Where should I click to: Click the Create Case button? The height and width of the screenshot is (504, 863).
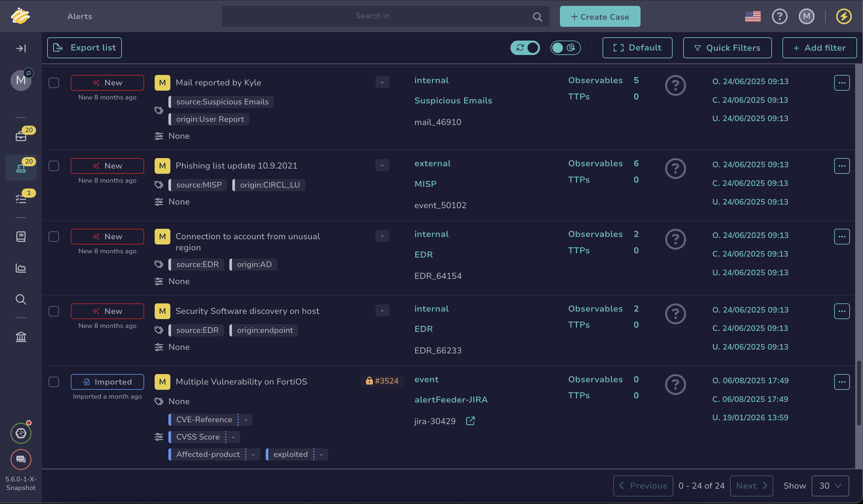pos(600,16)
